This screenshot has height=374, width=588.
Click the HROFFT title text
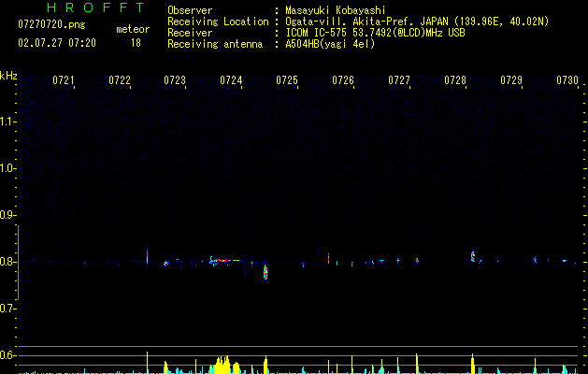tap(95, 7)
